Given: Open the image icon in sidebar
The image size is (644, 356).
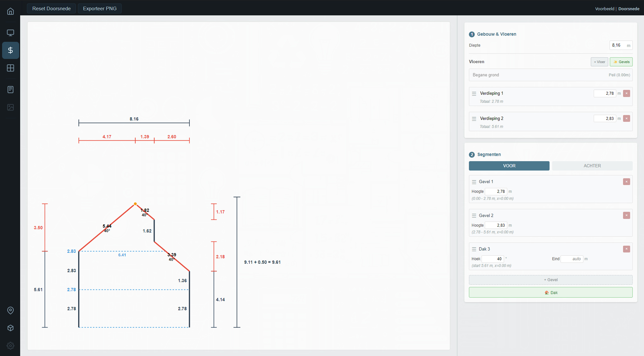Looking at the screenshot, I should tap(10, 107).
